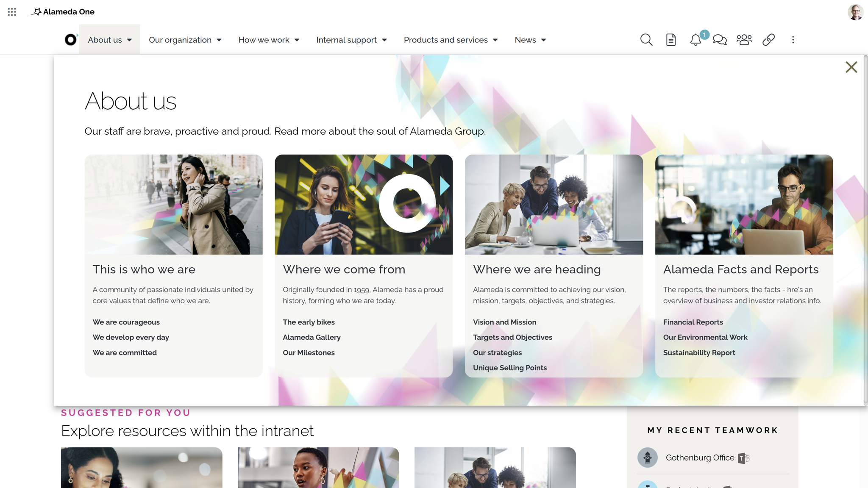This screenshot has height=488, width=868.
Task: Open the documents page icon
Action: [670, 39]
